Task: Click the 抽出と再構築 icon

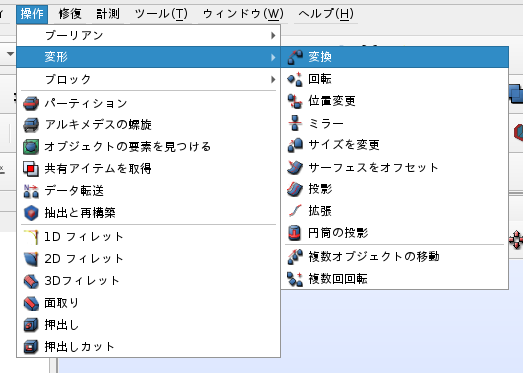Action: pyautogui.click(x=31, y=213)
